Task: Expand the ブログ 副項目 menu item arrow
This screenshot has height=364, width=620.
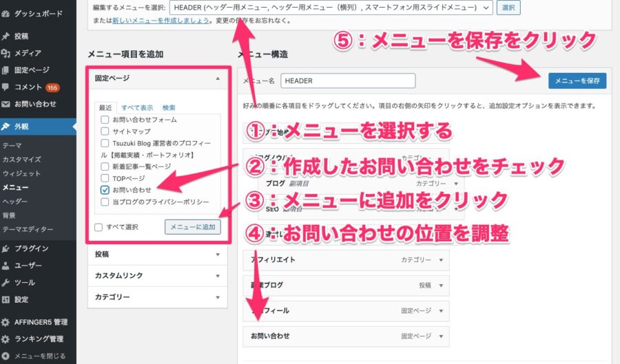Action: click(456, 184)
